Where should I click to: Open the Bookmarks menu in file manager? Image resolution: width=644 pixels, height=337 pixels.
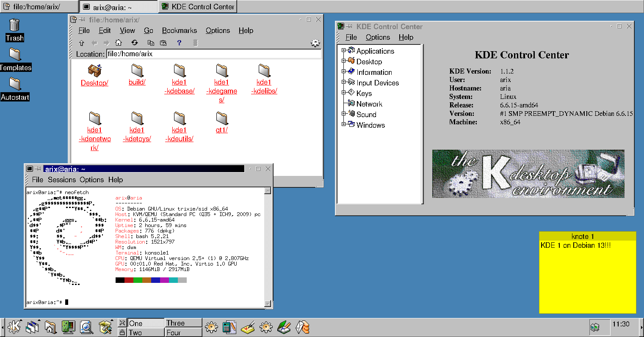179,30
